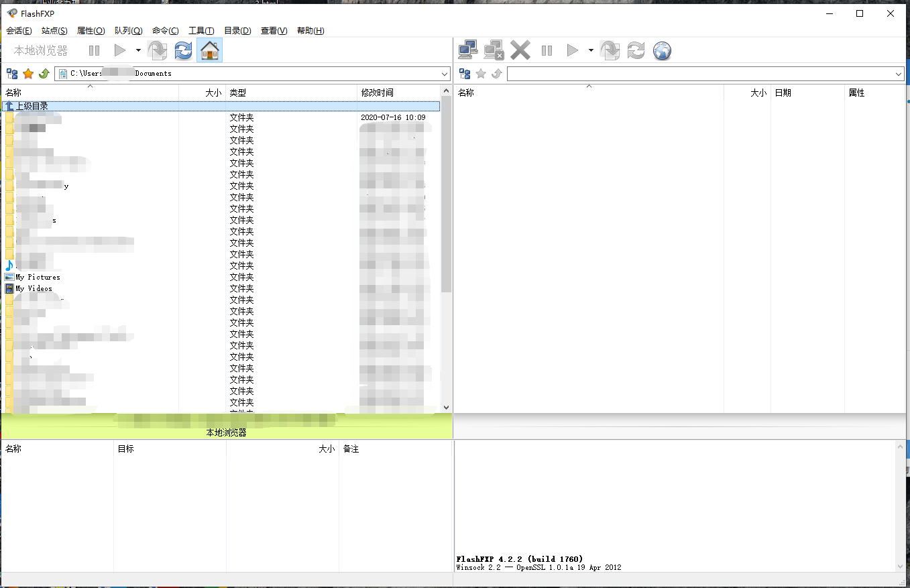
Task: Click the green 本地浏览器 status bar
Action: (226, 426)
